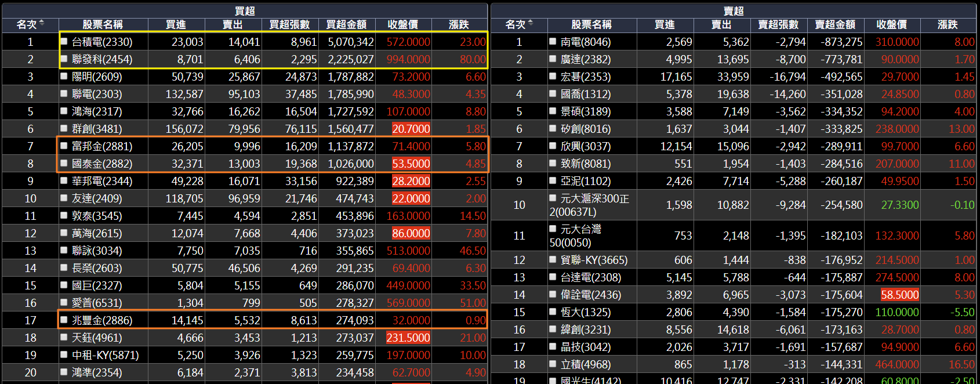Sort by the 賣超張數 column header
The height and width of the screenshot is (384, 980).
tap(778, 24)
